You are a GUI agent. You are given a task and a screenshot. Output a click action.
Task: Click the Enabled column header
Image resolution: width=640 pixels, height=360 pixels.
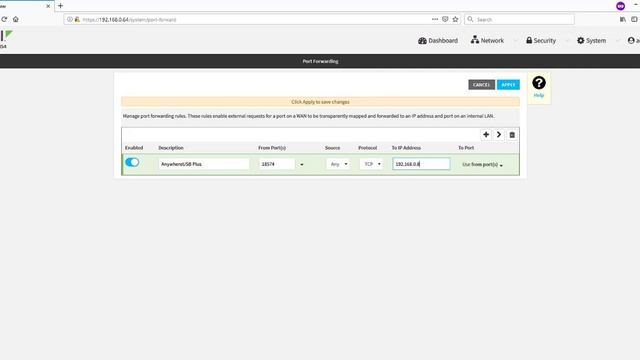click(134, 148)
